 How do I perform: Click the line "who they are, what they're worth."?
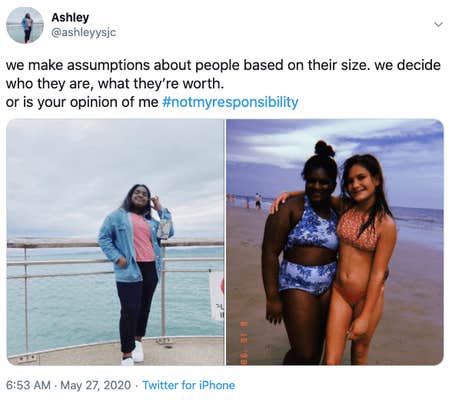coord(115,83)
